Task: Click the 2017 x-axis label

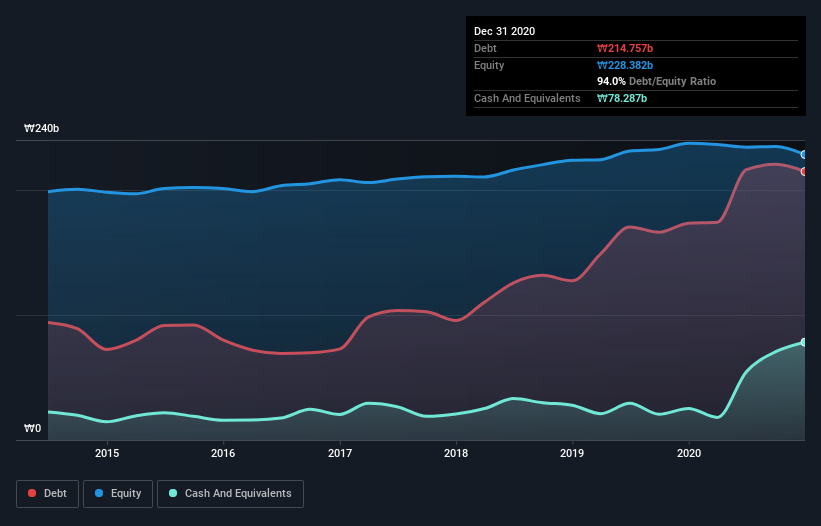Action: coord(340,453)
